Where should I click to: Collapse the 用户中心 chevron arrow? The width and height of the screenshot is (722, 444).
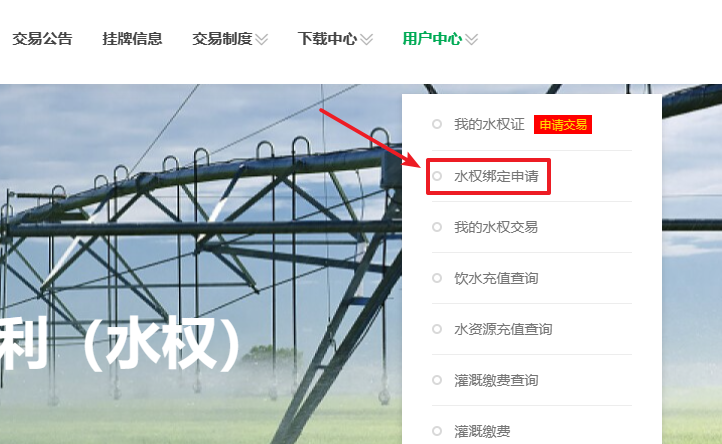tap(472, 40)
